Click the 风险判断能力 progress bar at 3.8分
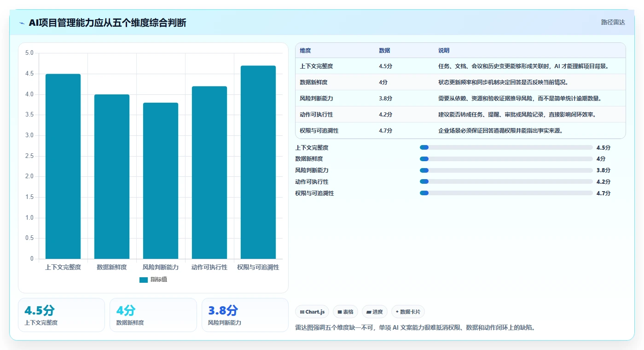This screenshot has width=644, height=350. (506, 170)
